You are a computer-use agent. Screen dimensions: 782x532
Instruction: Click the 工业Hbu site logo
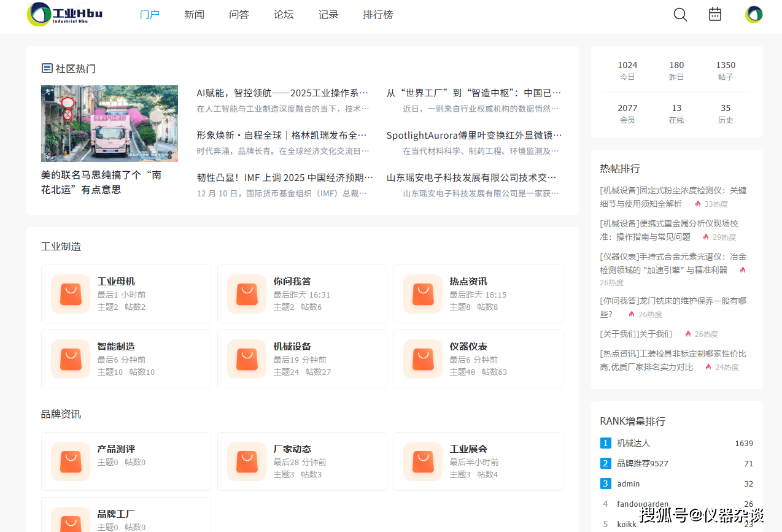(65, 14)
